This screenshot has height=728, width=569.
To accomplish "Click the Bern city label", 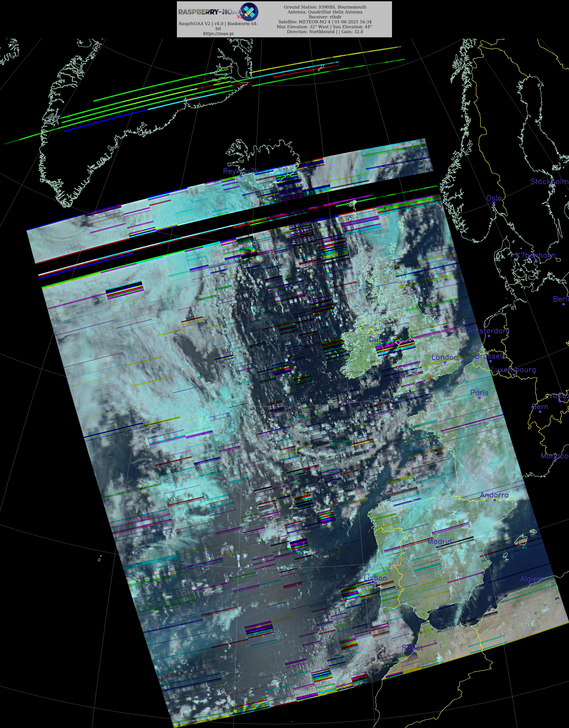I will click(x=540, y=407).
